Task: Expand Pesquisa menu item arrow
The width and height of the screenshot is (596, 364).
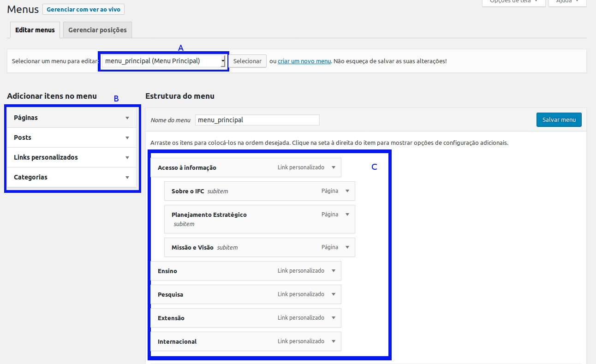Action: click(x=334, y=294)
